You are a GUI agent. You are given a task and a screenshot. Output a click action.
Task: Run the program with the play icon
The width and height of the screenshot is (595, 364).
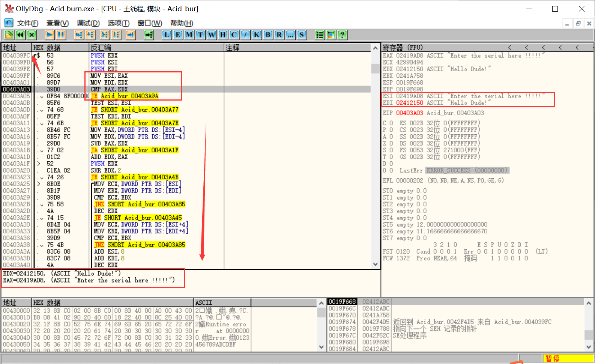(x=50, y=35)
